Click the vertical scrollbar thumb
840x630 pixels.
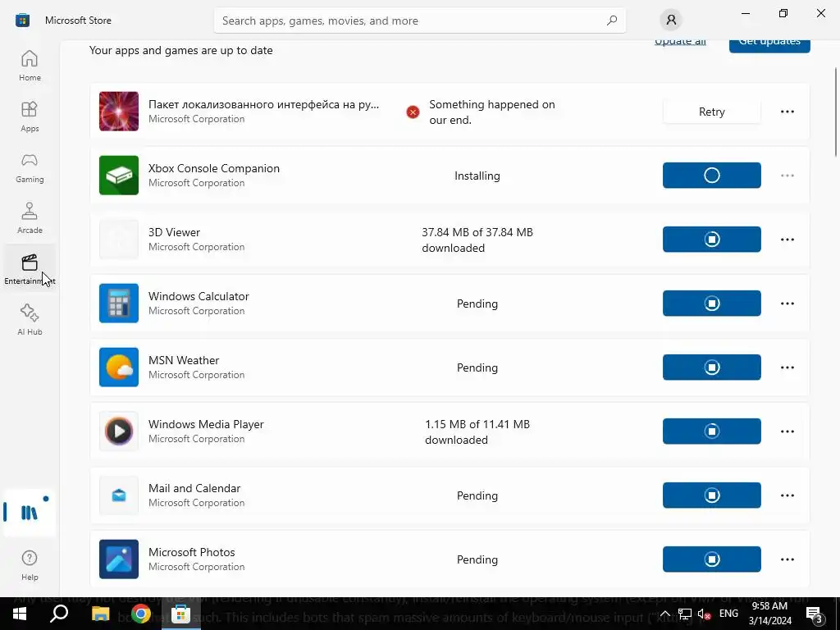point(836,112)
